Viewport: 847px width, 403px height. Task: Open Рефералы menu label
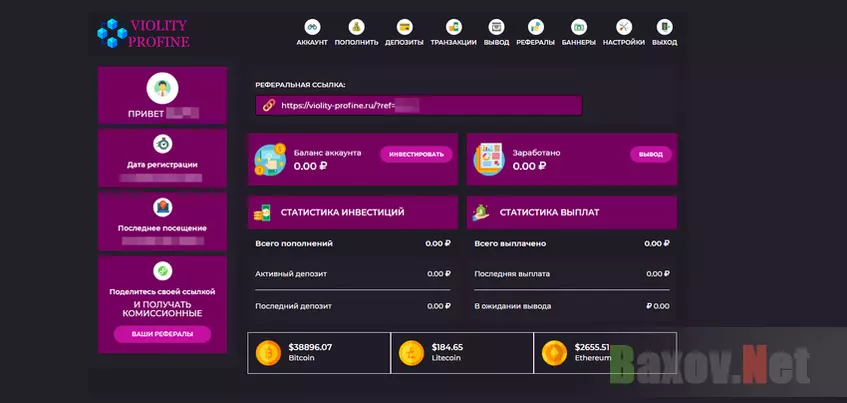535,43
